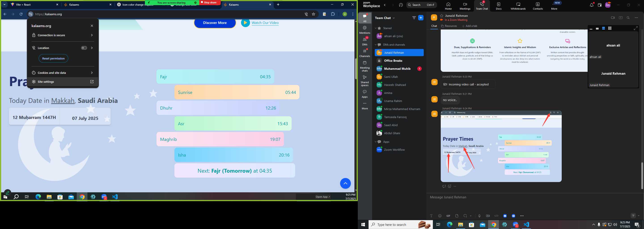This screenshot has width=644, height=229.
Task: Open screenshot options dropdown arrow in composer
Action: [471, 216]
